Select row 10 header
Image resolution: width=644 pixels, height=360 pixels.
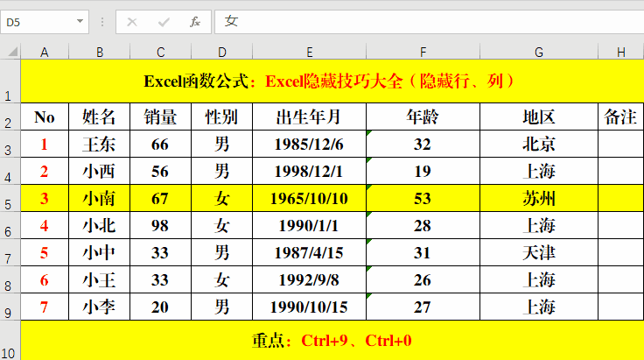[x=10, y=340]
